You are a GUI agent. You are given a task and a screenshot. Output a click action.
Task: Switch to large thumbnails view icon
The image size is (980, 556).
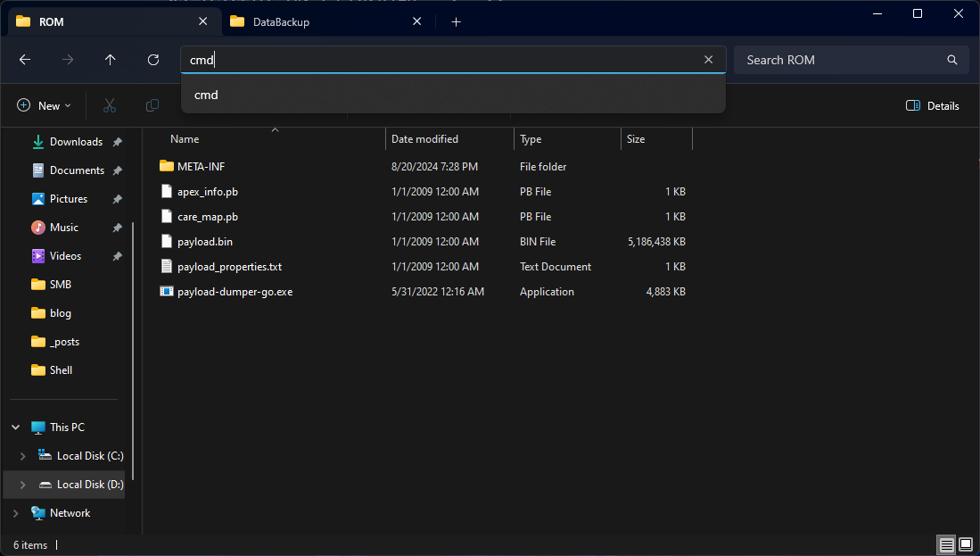coord(966,544)
